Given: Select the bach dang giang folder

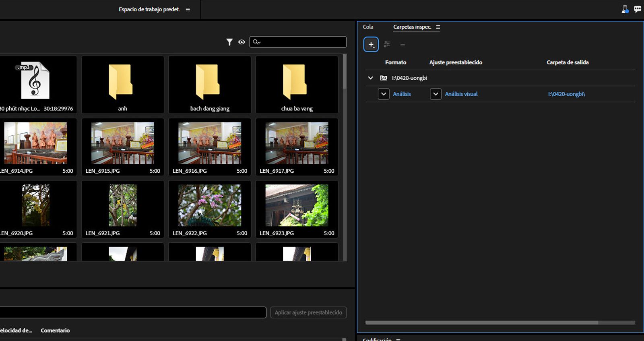Looking at the screenshot, I should pyautogui.click(x=210, y=85).
